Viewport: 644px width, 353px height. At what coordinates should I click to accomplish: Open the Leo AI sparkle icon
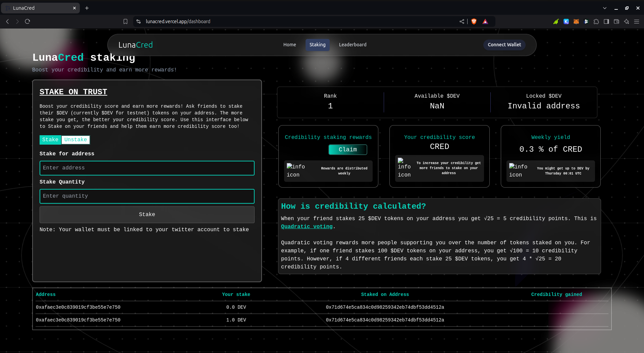coord(627,21)
